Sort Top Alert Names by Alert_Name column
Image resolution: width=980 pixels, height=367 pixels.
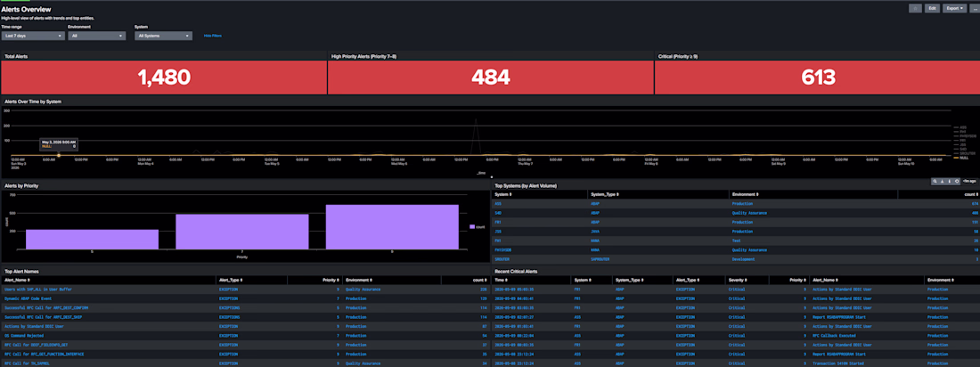17,280
